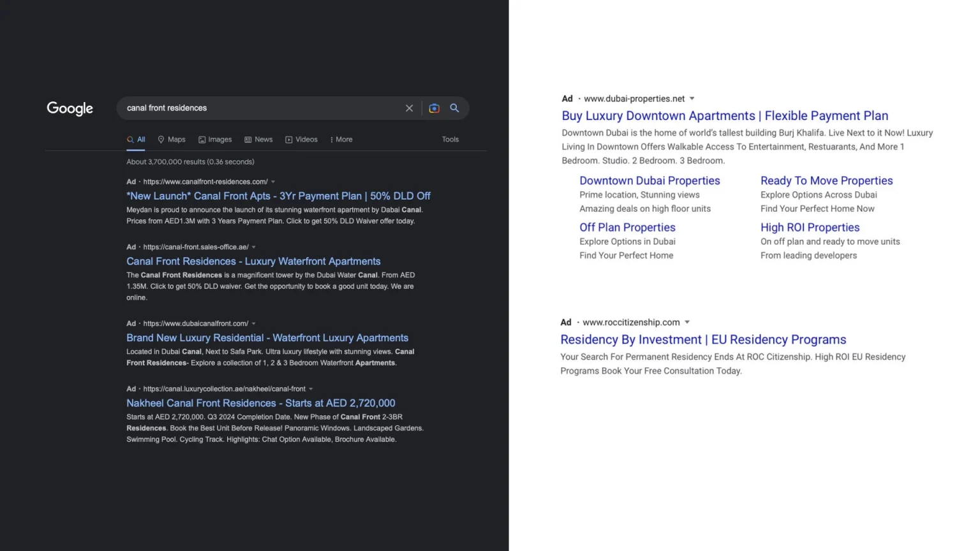Open Residency By Investment EU Programs link

tap(703, 340)
